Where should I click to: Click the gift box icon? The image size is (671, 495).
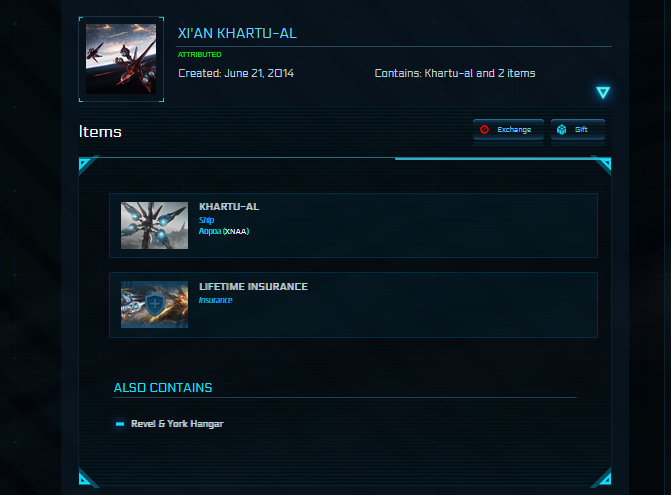(x=561, y=129)
